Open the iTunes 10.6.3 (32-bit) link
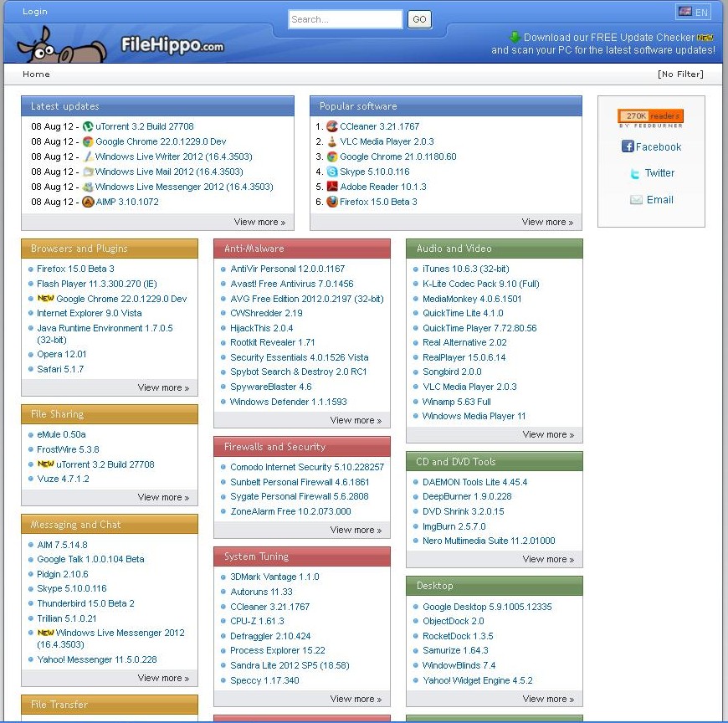The height and width of the screenshot is (723, 728). coord(465,269)
